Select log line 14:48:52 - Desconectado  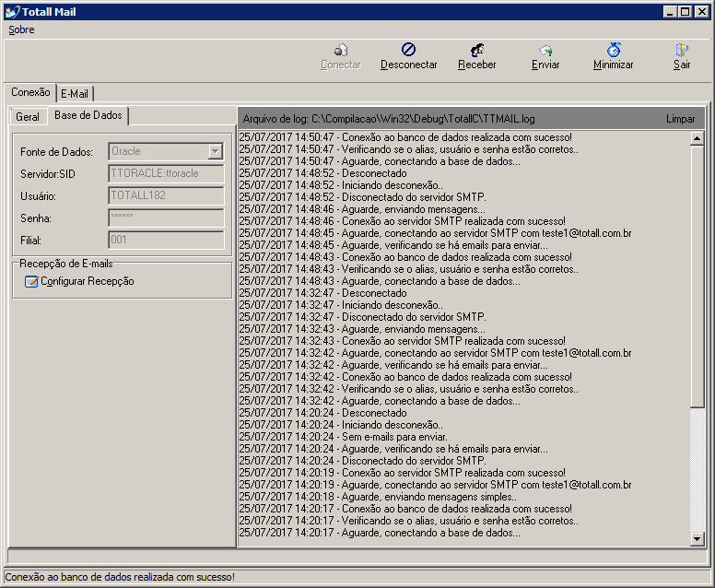point(322,173)
